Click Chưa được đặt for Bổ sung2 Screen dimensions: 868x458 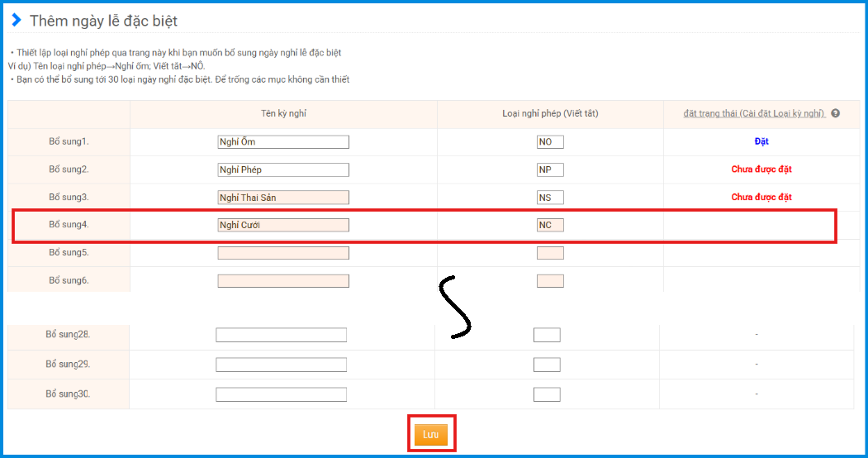[761, 169]
